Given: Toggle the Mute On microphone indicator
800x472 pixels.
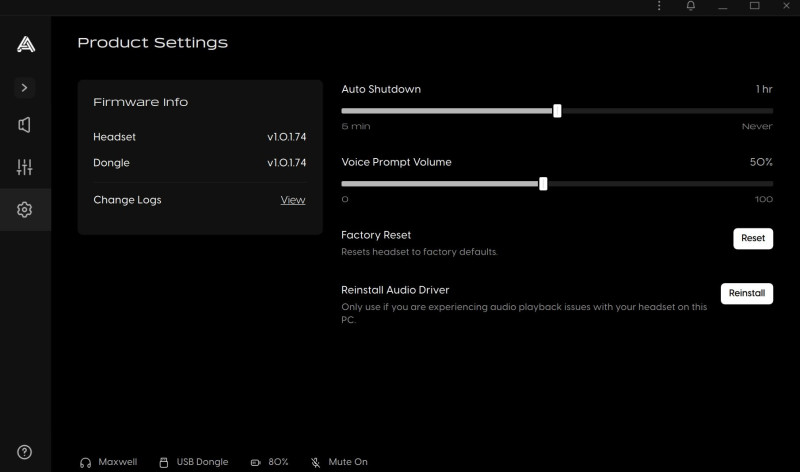Looking at the screenshot, I should [315, 462].
